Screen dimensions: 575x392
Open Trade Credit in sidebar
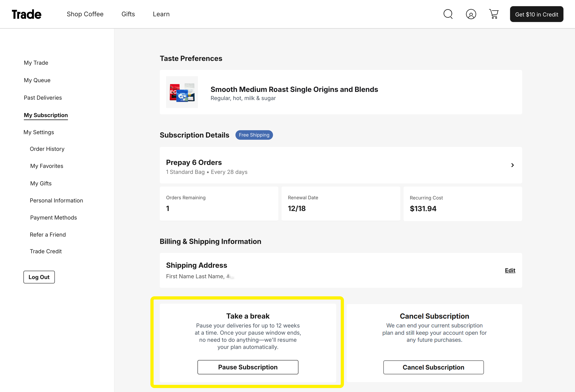[46, 251]
